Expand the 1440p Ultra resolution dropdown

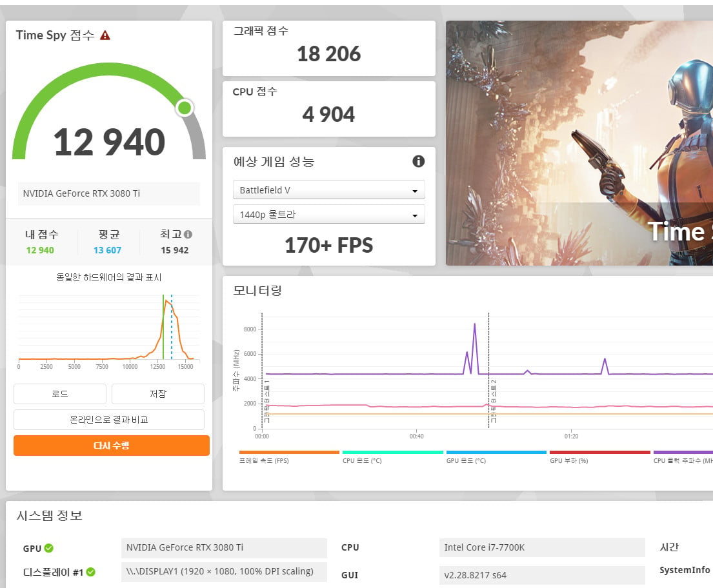coord(329,215)
